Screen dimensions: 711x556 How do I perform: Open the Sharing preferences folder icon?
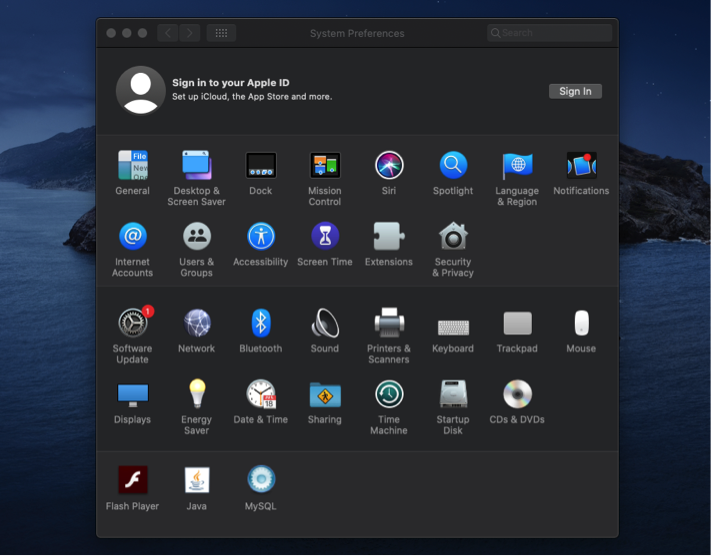click(325, 394)
